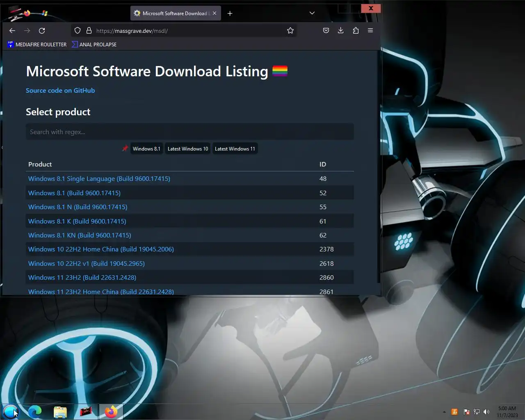Image resolution: width=525 pixels, height=420 pixels.
Task: Open Windows 8.1 Single Language link
Action: pyautogui.click(x=99, y=179)
